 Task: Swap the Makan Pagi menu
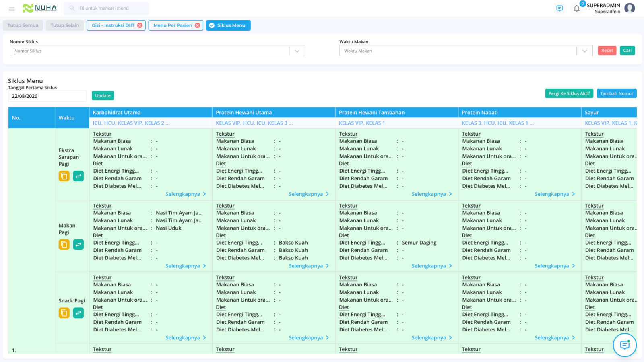78,245
